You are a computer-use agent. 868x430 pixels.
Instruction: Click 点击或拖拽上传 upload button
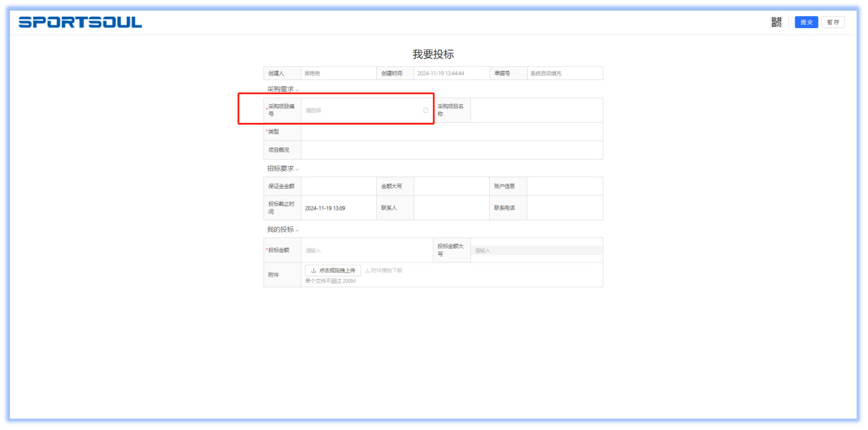click(333, 270)
